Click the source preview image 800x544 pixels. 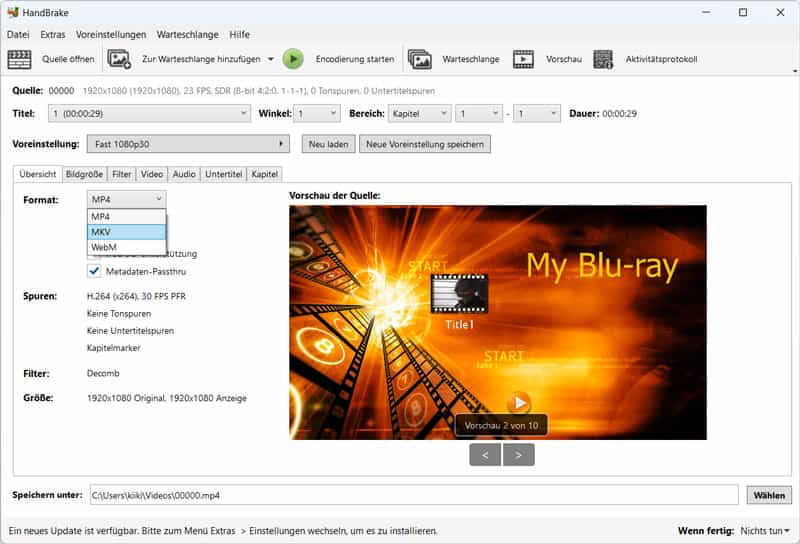pos(498,323)
